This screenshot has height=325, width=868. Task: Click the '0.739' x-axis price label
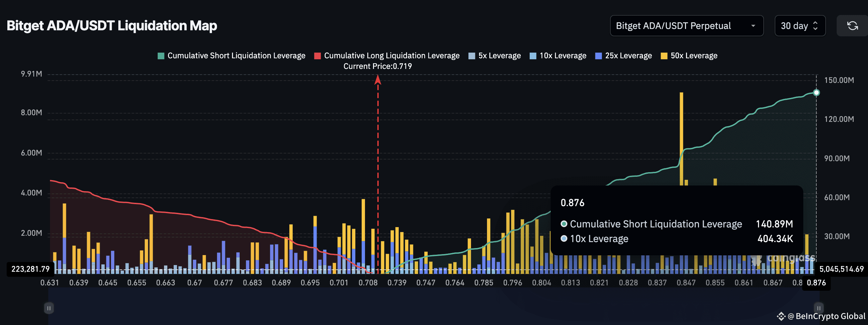[397, 283]
